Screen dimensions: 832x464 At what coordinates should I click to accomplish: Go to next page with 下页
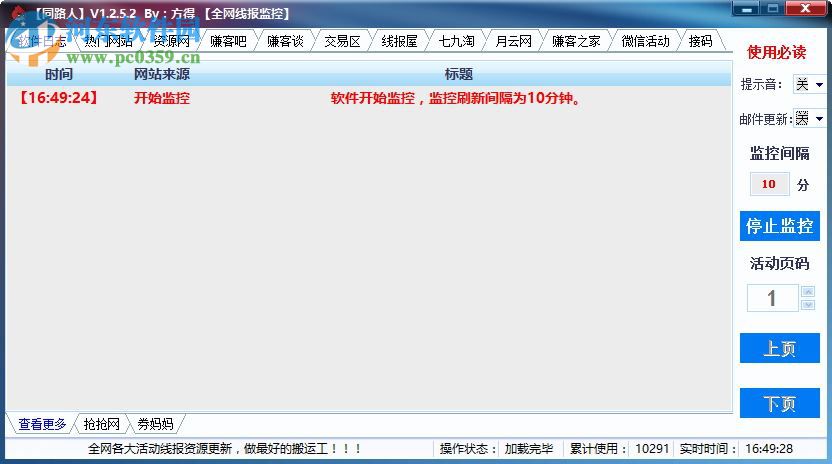click(x=779, y=403)
